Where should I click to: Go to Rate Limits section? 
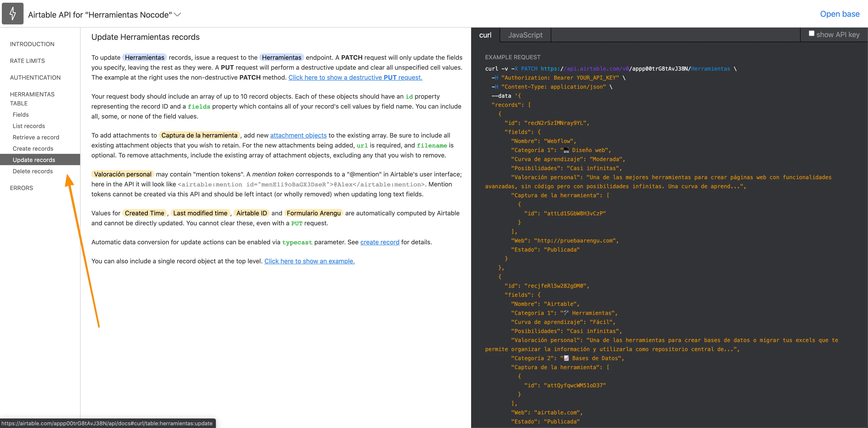27,61
